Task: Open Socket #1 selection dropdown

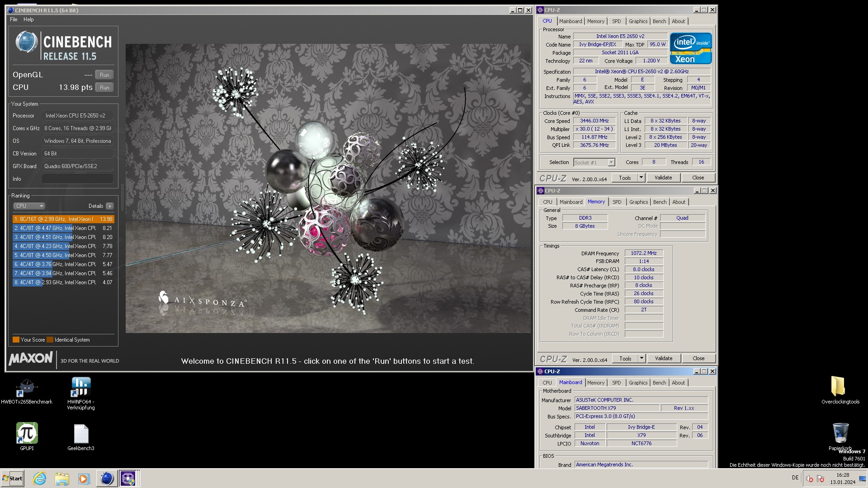Action: point(594,163)
